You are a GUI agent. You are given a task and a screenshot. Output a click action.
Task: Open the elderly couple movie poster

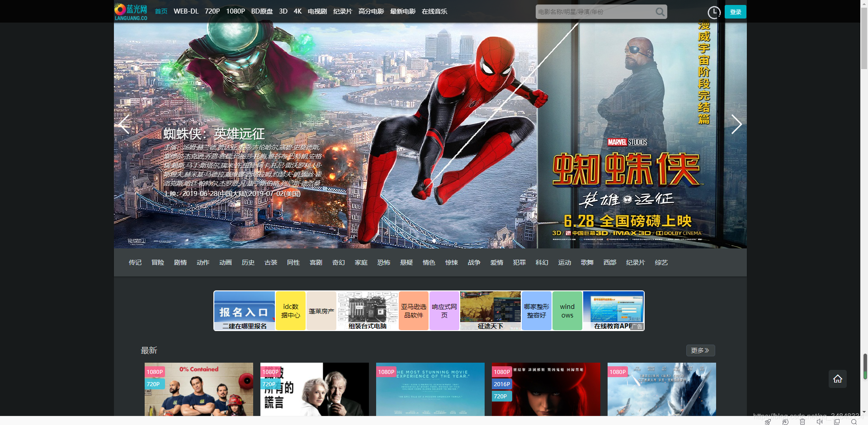[x=315, y=389]
